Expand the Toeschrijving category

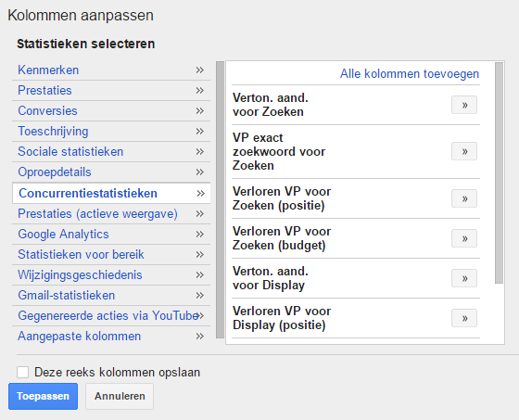click(x=111, y=131)
